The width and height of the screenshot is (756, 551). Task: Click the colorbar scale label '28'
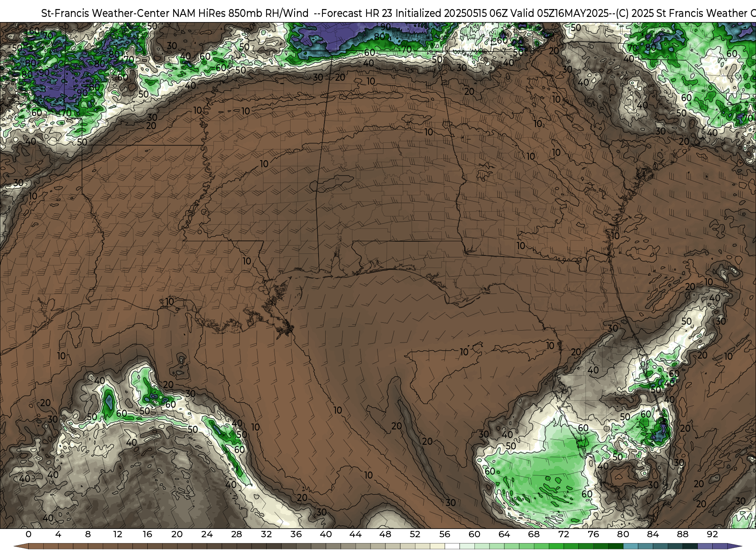237,534
